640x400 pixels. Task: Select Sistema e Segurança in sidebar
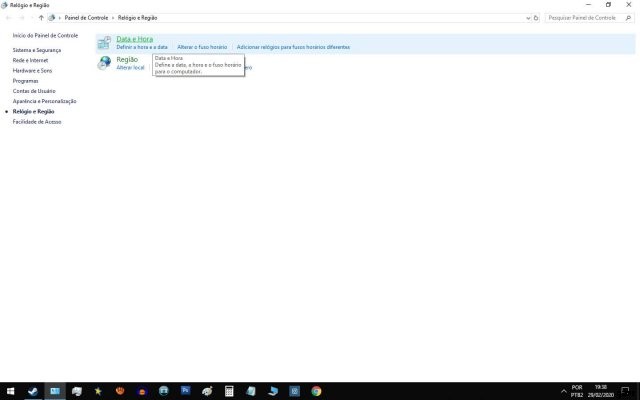(37, 50)
